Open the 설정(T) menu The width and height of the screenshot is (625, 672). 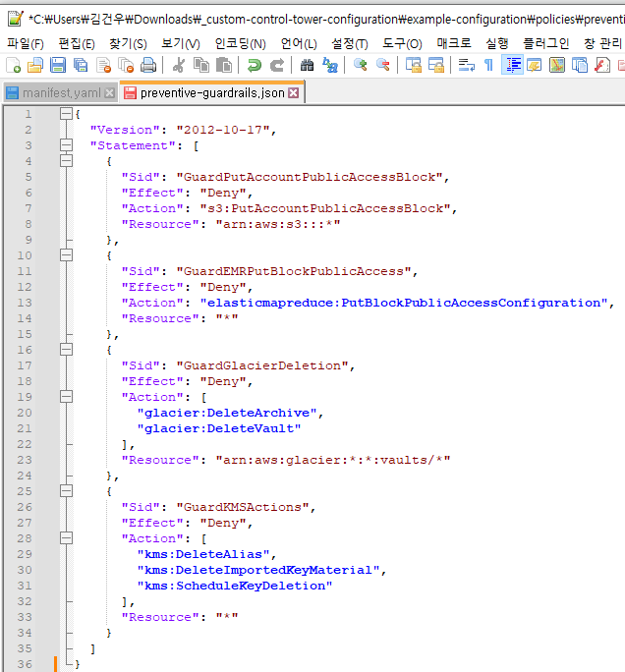[x=350, y=43]
